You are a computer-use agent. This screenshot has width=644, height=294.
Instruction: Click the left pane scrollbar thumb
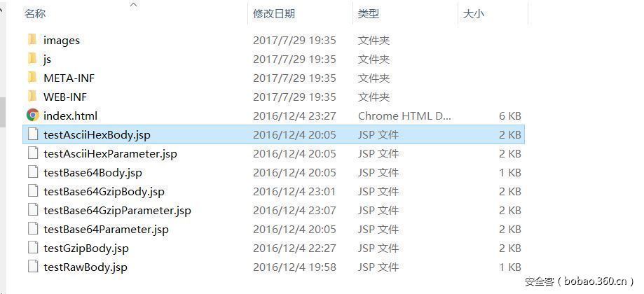[3, 111]
